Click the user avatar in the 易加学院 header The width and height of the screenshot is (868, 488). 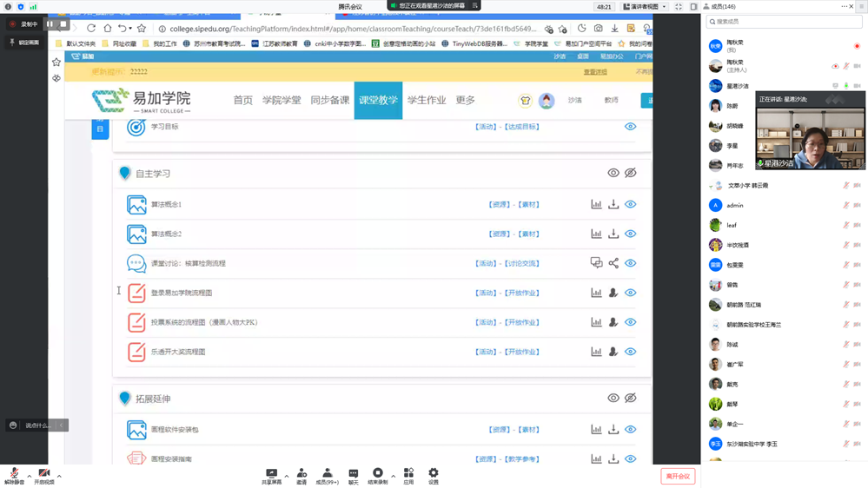pos(547,100)
